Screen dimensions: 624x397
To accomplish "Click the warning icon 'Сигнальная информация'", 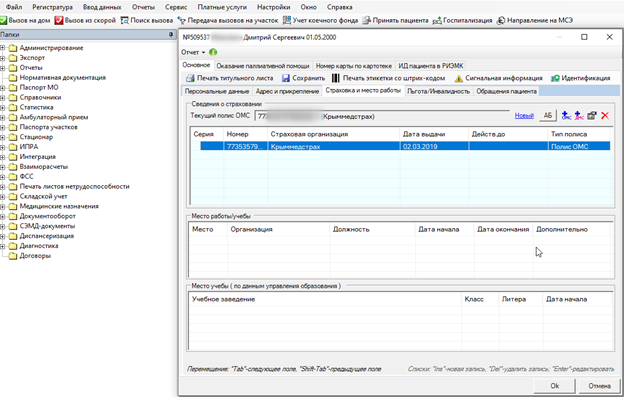I will click(x=458, y=78).
